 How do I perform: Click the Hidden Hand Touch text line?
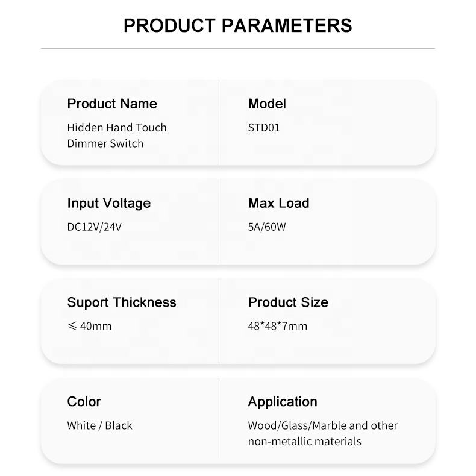point(117,128)
